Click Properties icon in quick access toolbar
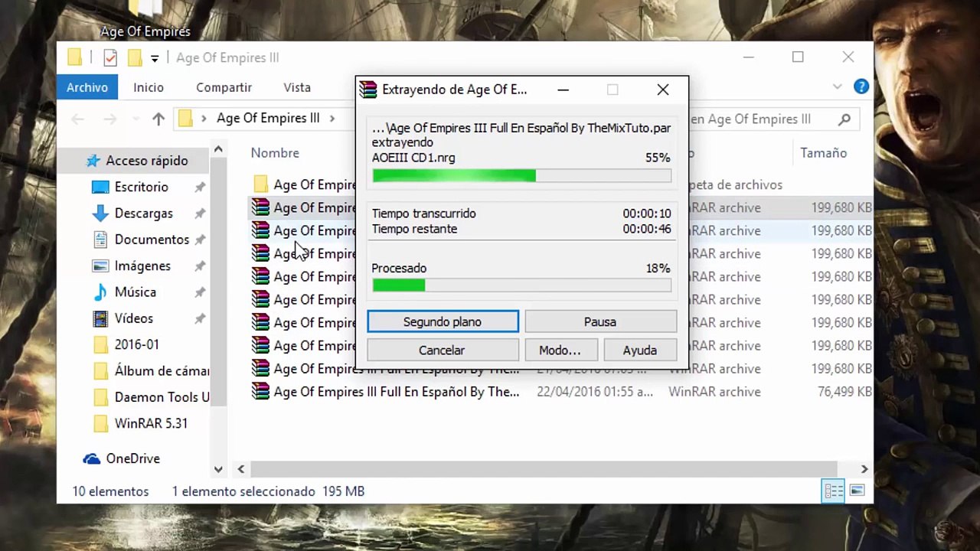 [x=110, y=57]
